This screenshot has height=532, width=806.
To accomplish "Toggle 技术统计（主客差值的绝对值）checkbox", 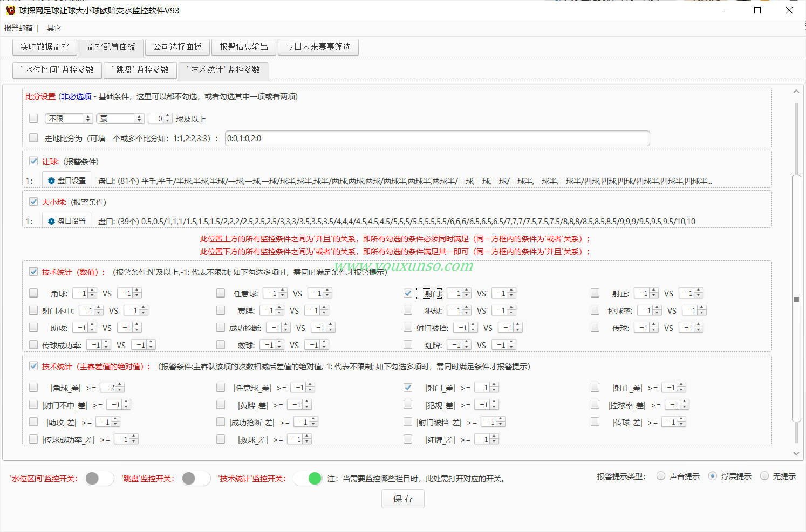I will [x=33, y=366].
